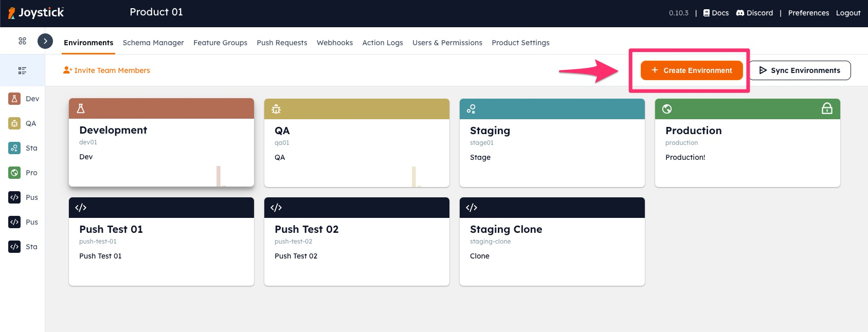Click the Create Environment button
This screenshot has width=868, height=332.
(692, 70)
